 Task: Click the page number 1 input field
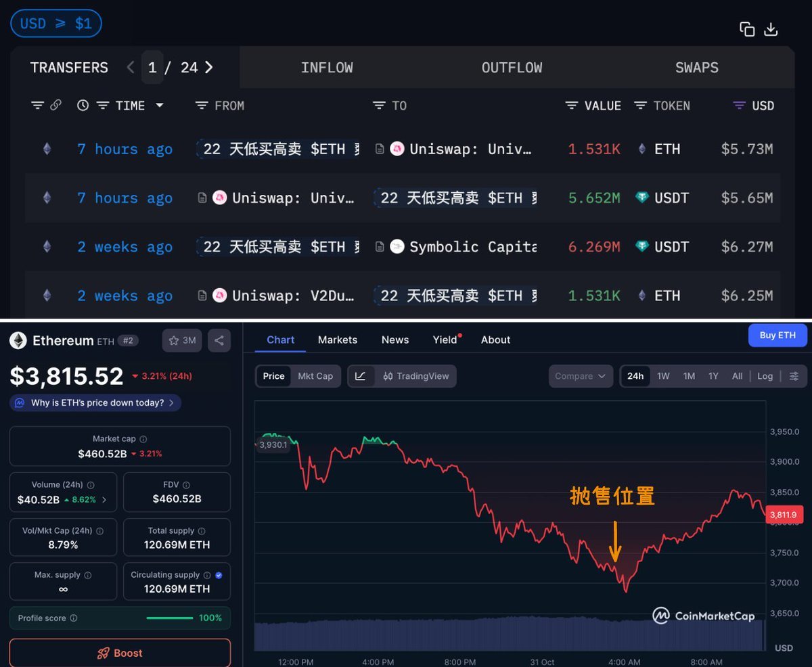click(152, 67)
